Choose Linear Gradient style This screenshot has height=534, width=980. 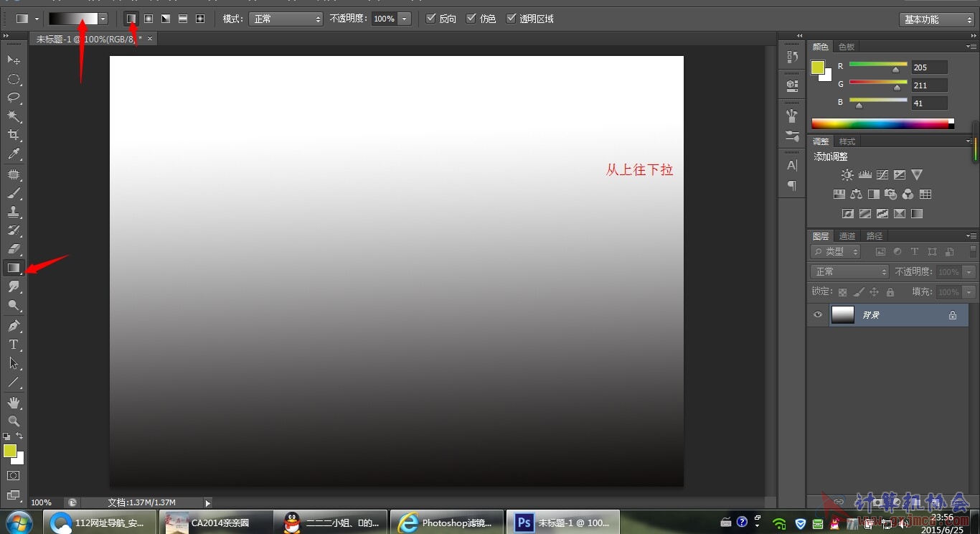click(x=131, y=19)
